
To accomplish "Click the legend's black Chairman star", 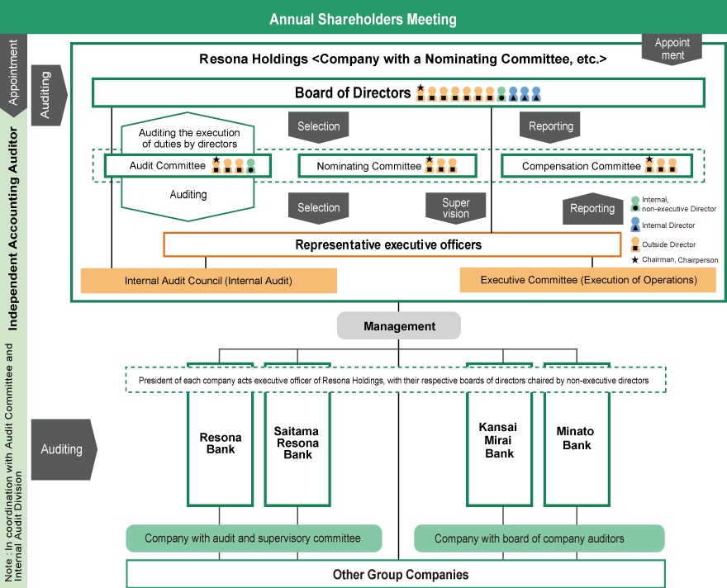I will 635,259.
